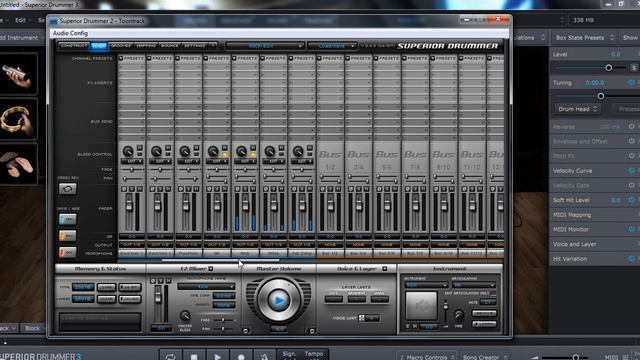
Task: Open the kit preset dropdown beside the tabs
Action: (264, 46)
